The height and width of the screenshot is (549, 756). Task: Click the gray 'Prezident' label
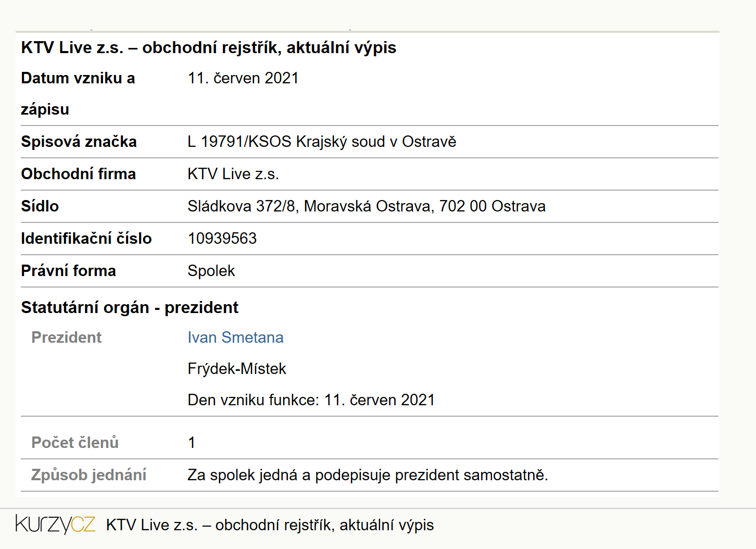(66, 338)
